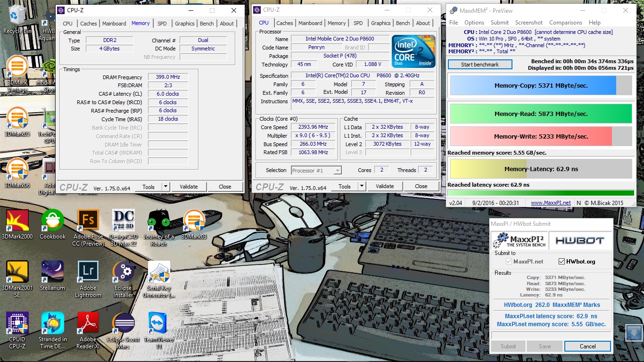
Task: Click Validate in right CPU-Z window
Action: point(385,186)
